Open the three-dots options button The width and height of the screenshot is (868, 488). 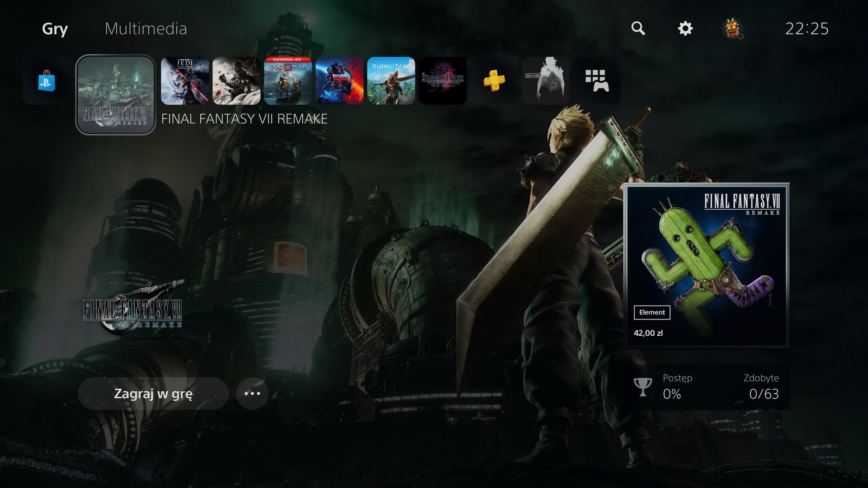252,394
